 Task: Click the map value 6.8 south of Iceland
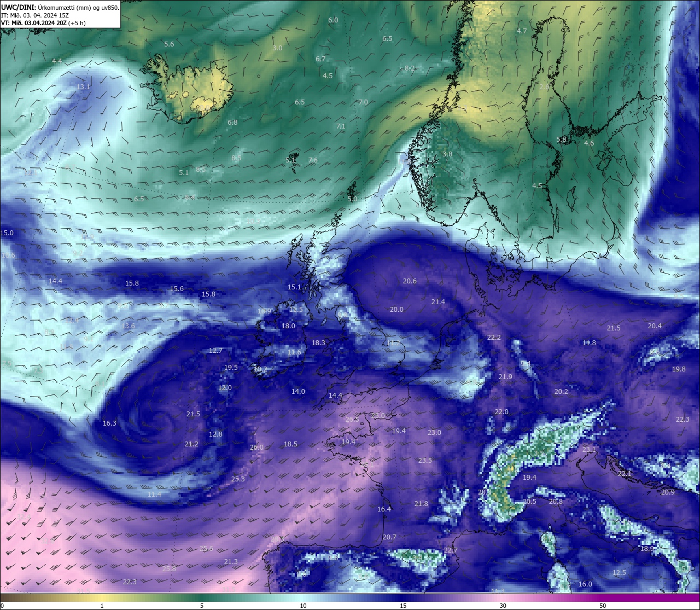click(x=232, y=122)
